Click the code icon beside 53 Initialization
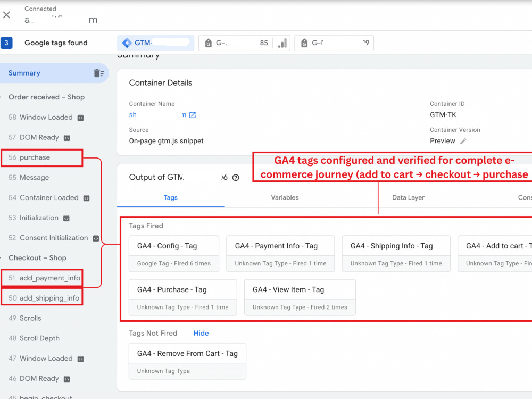532x399 pixels. [x=66, y=218]
